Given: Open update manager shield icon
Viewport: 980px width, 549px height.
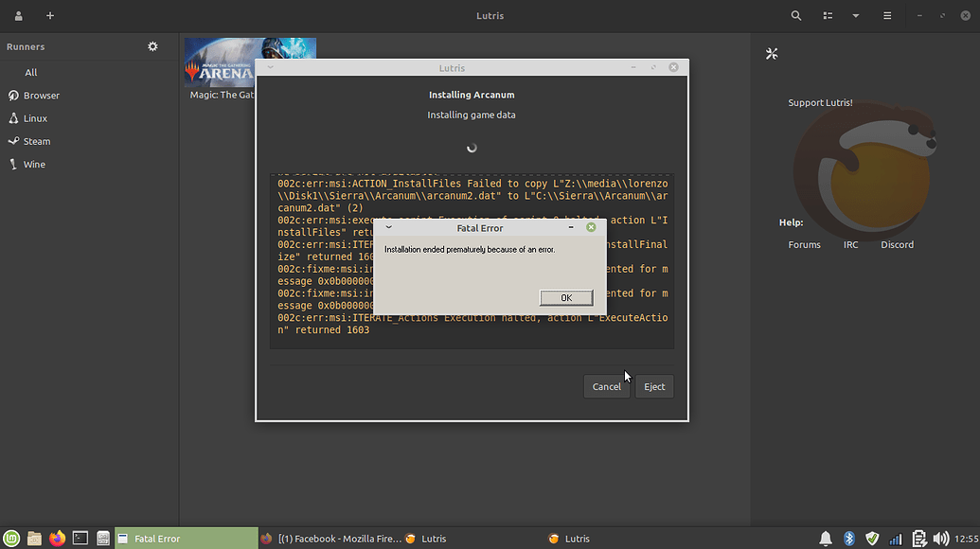Looking at the screenshot, I should point(872,539).
